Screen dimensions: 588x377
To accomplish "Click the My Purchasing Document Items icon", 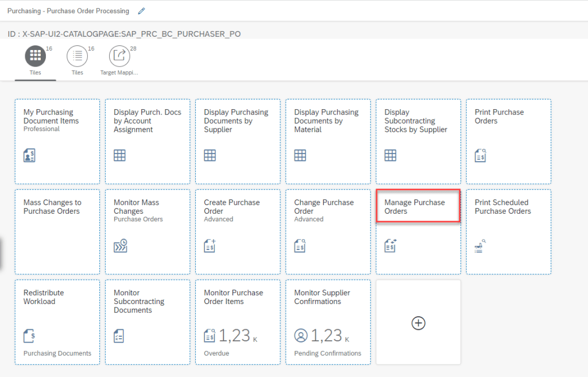I will click(29, 155).
